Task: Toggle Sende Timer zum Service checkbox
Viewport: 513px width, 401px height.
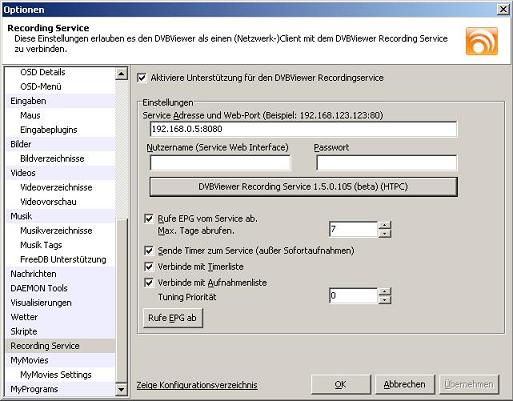Action: click(149, 250)
